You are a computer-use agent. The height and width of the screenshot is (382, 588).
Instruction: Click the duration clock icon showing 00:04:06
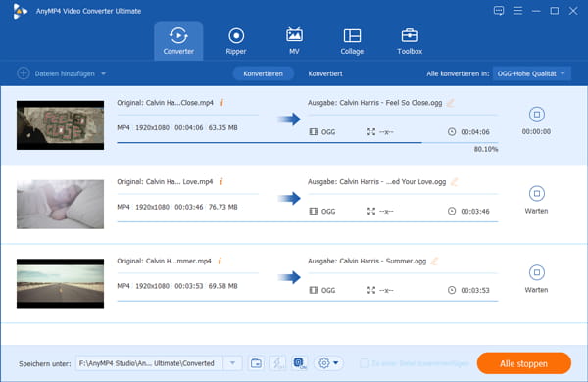(452, 132)
